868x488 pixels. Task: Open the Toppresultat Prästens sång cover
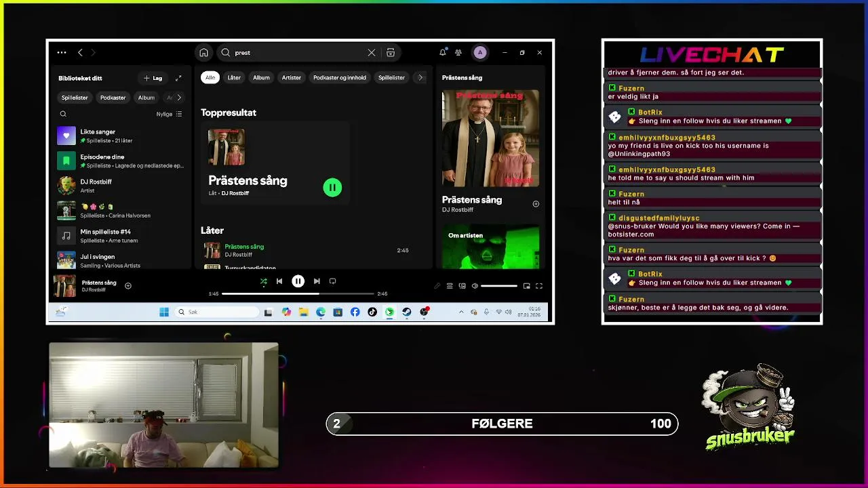click(x=226, y=147)
